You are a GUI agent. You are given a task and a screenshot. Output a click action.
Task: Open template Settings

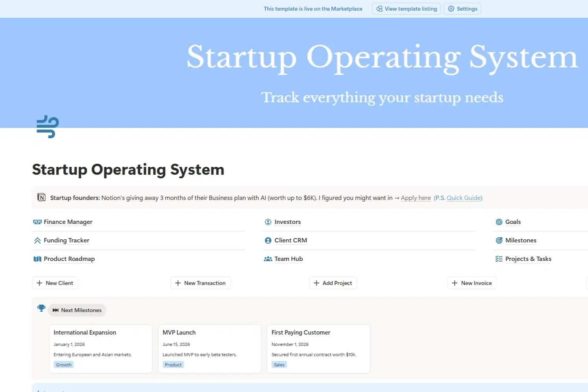(462, 9)
